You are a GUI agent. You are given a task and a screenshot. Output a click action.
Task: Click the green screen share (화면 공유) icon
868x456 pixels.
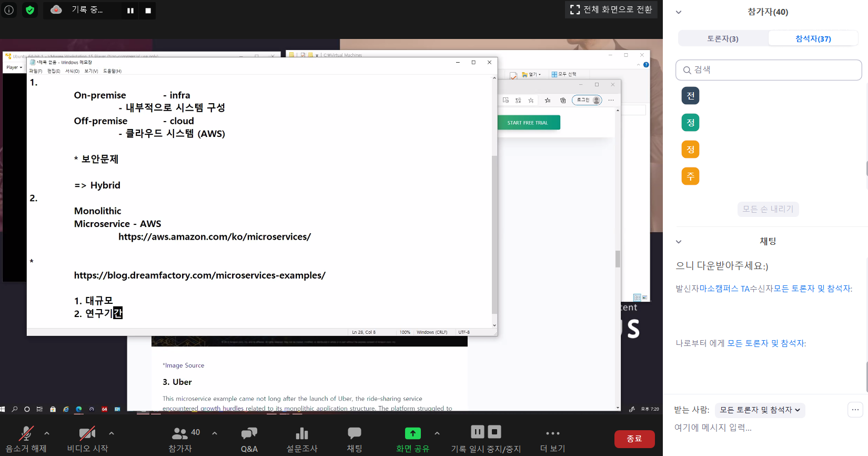click(x=412, y=433)
